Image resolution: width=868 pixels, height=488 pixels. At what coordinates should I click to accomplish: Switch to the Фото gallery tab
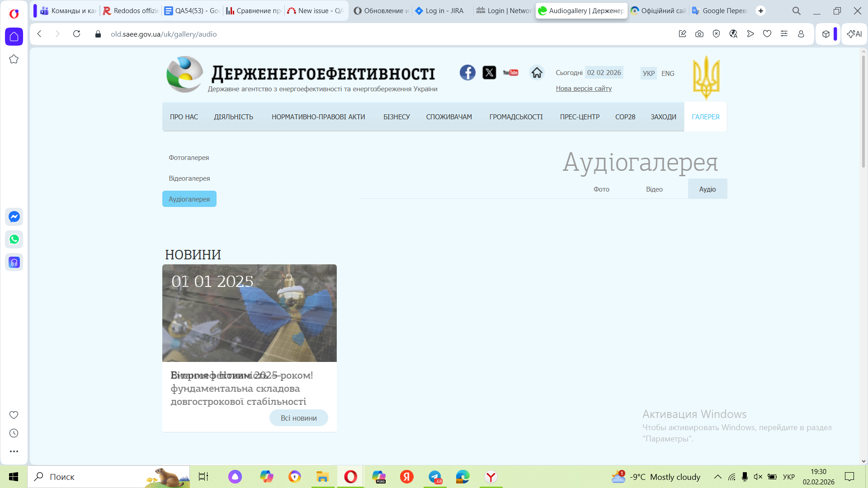pyautogui.click(x=601, y=189)
